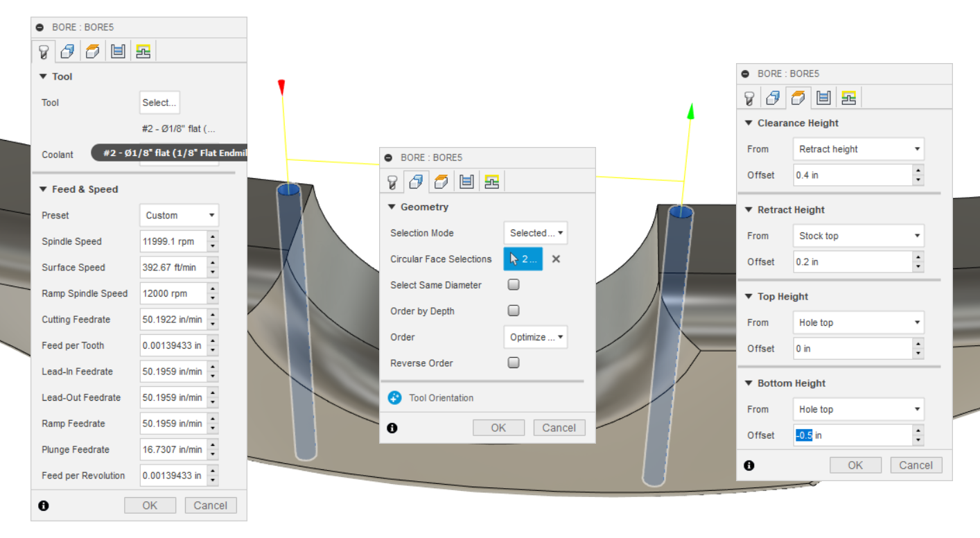
Task: Select the active Heights tab icon in the right dialog
Action: 798,98
